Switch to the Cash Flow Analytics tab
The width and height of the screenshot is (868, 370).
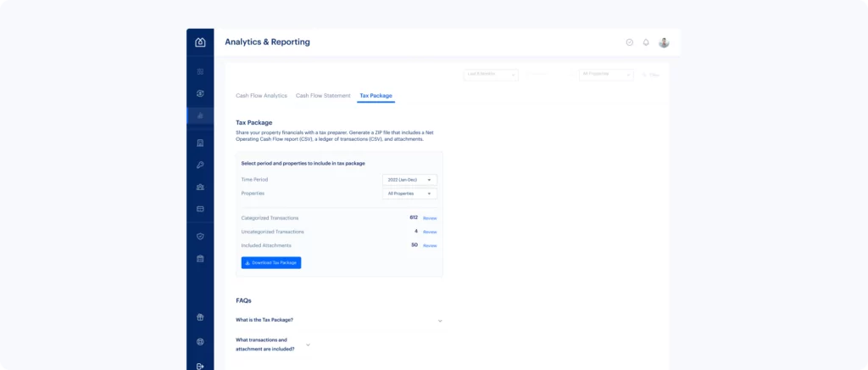(x=261, y=96)
